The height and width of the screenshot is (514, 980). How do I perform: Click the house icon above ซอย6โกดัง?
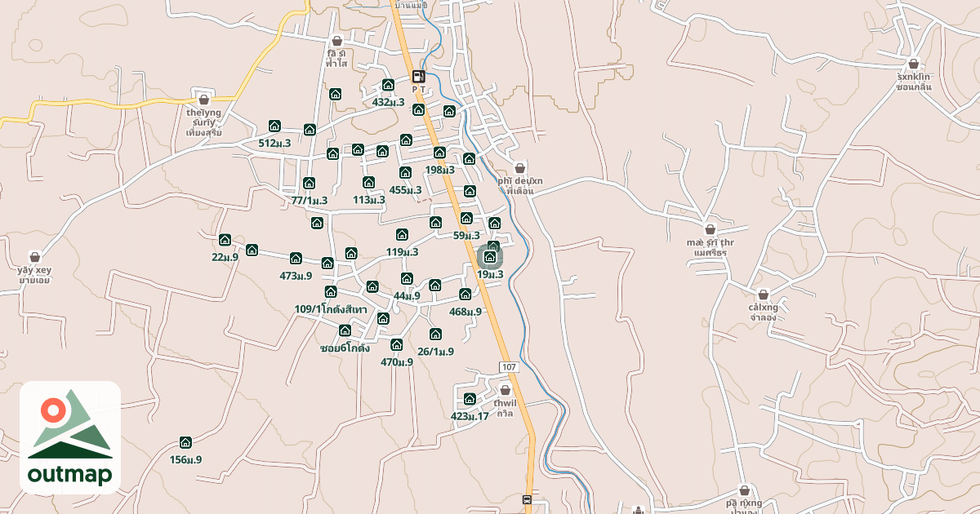pyautogui.click(x=345, y=330)
